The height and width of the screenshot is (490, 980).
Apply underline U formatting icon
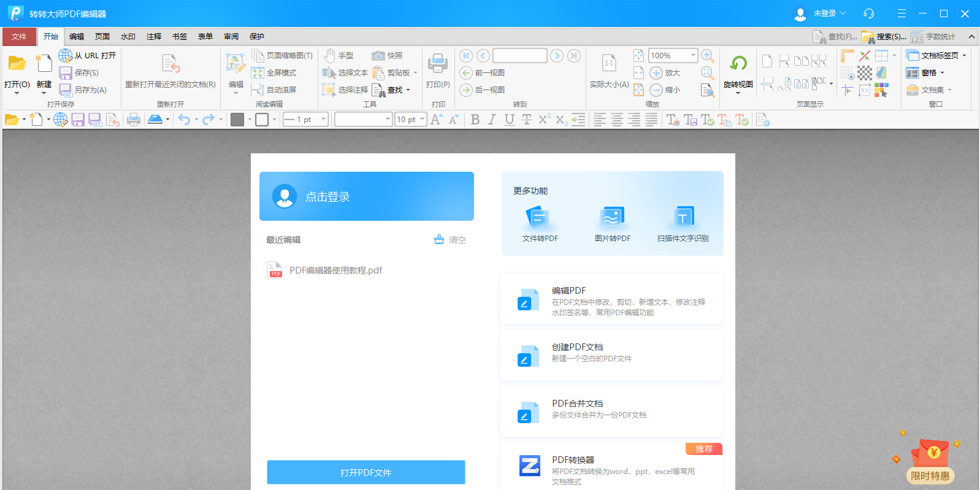point(509,120)
